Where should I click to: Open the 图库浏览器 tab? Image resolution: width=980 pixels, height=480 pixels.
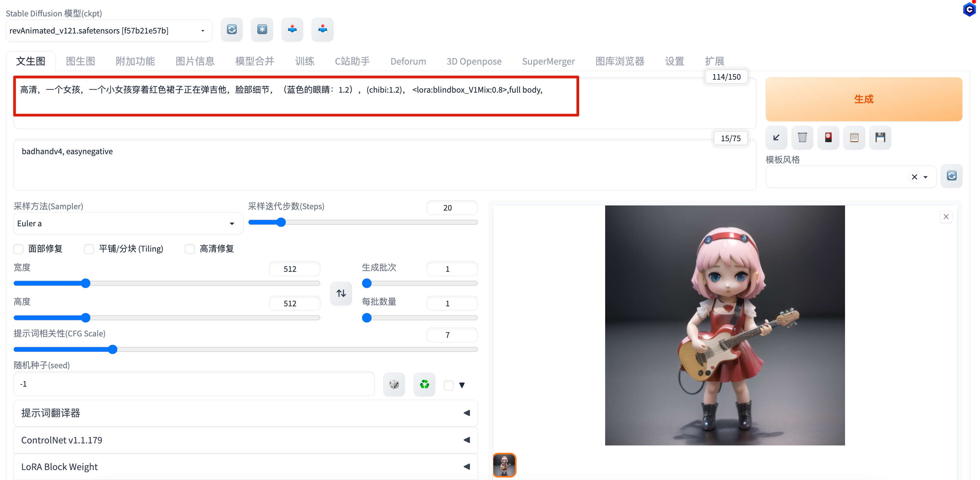(x=620, y=61)
